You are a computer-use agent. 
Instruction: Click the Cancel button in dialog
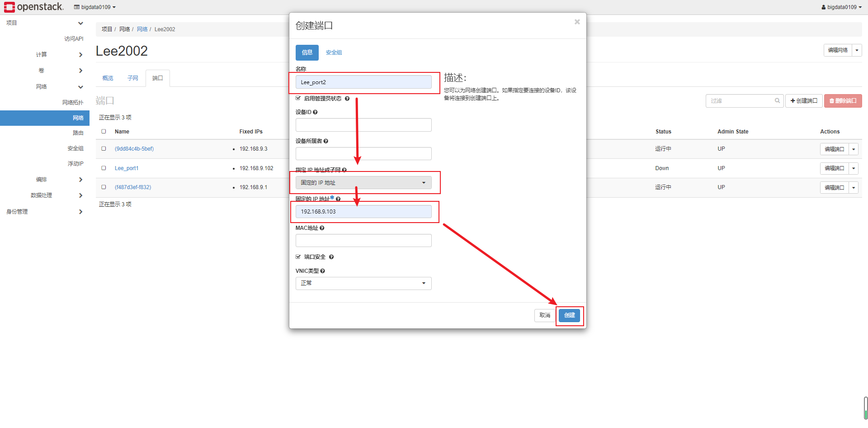tap(545, 315)
